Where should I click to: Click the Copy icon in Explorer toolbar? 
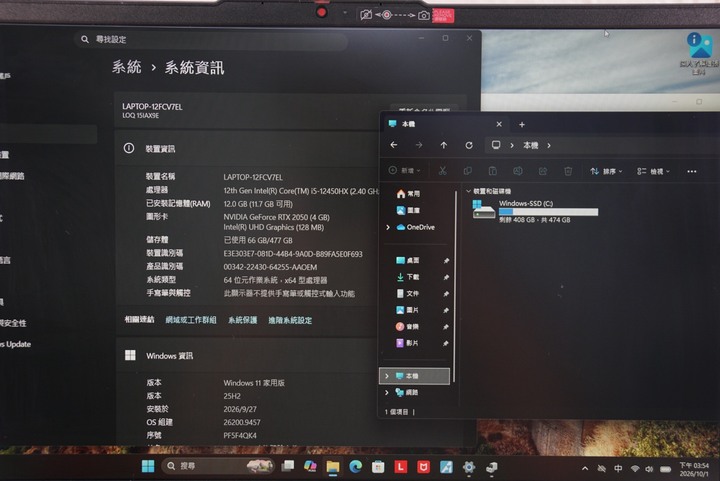click(x=467, y=171)
